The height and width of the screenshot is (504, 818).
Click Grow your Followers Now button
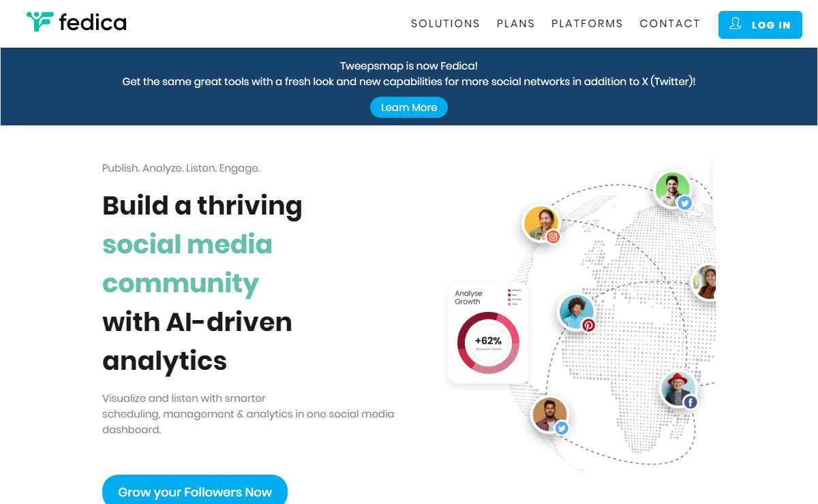195,491
